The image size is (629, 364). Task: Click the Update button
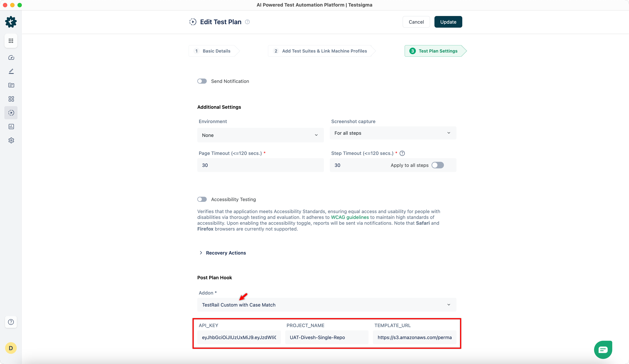tap(448, 22)
